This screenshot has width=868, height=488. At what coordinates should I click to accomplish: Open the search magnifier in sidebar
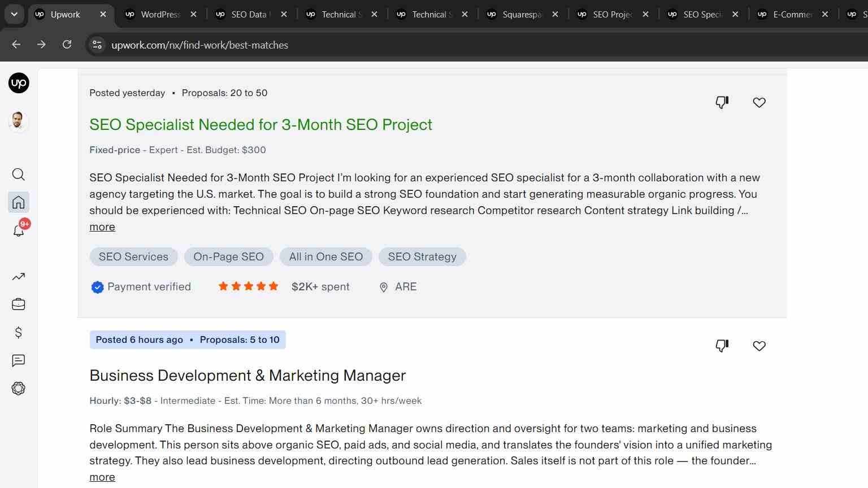pos(19,175)
